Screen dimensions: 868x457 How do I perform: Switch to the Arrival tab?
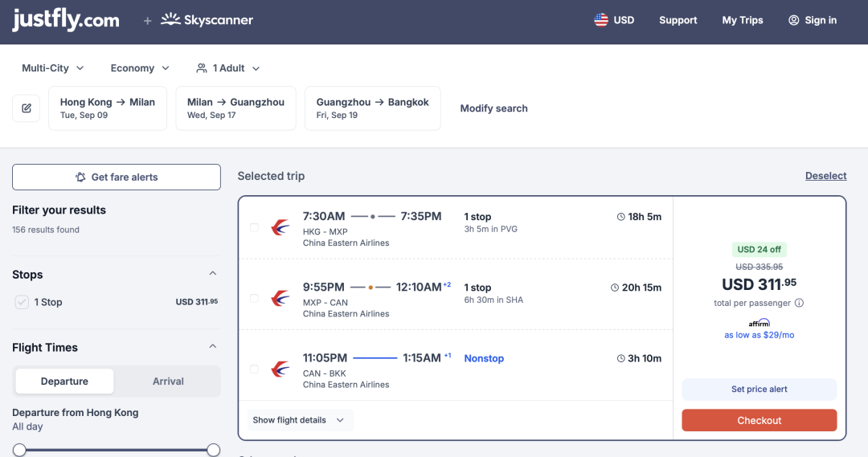click(168, 382)
